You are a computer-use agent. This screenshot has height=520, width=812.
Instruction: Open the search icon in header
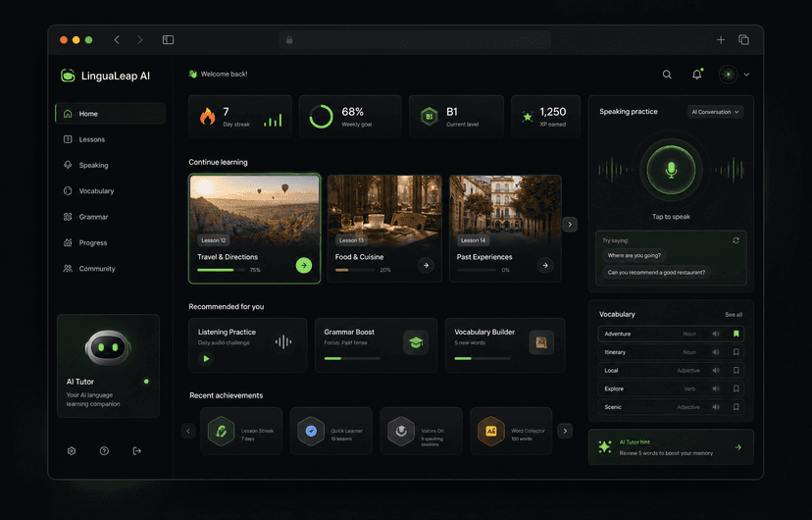pyautogui.click(x=667, y=75)
